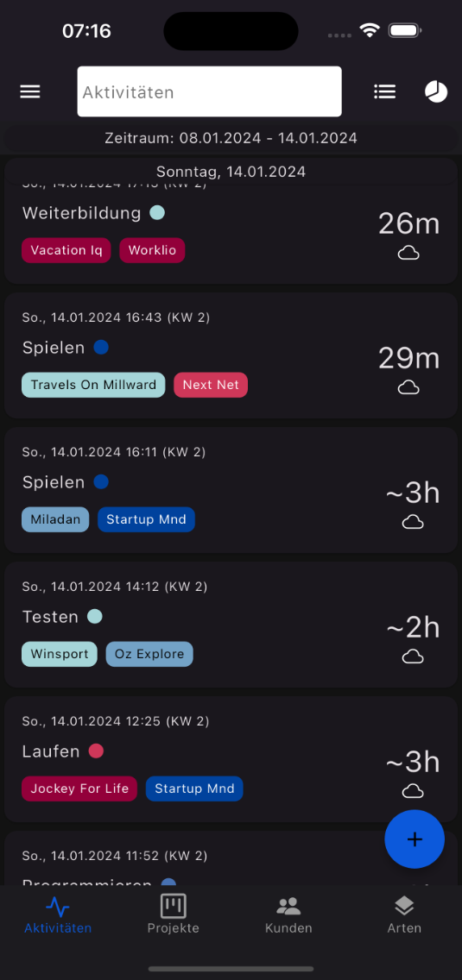The width and height of the screenshot is (462, 980).
Task: Select the Next Net tag
Action: [211, 385]
